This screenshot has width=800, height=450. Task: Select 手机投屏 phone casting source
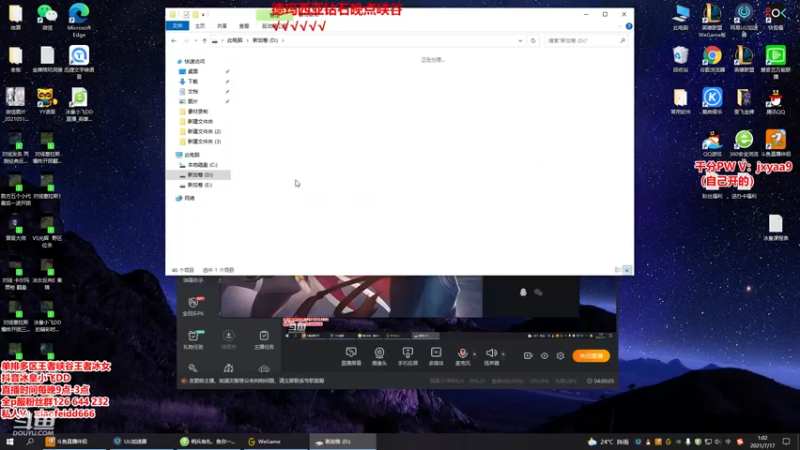(408, 356)
